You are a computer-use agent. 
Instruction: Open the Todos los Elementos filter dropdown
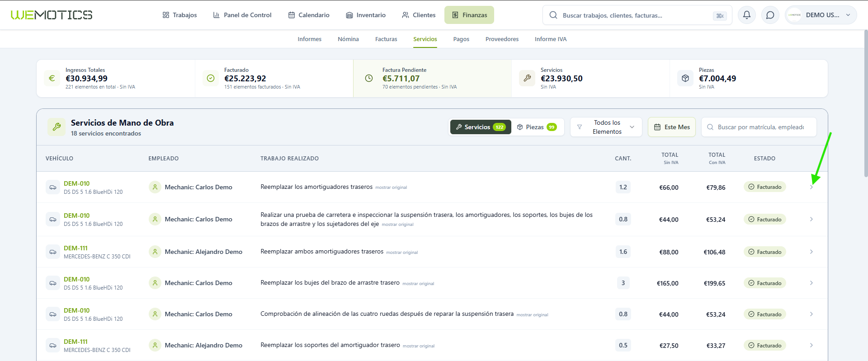pyautogui.click(x=606, y=127)
